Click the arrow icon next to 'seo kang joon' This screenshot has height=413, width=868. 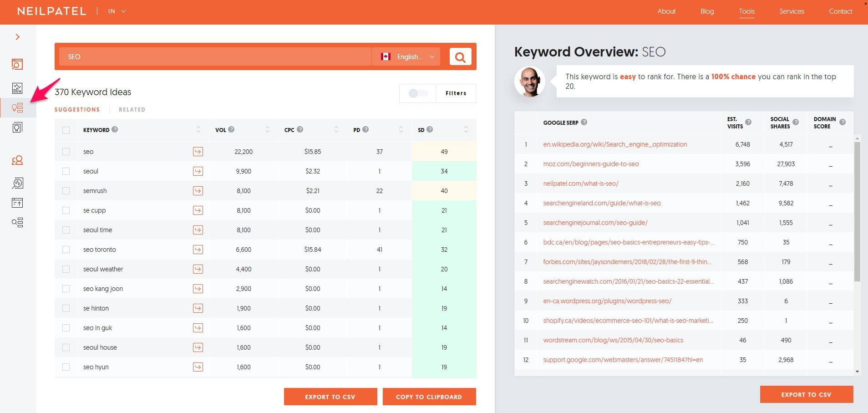click(198, 289)
